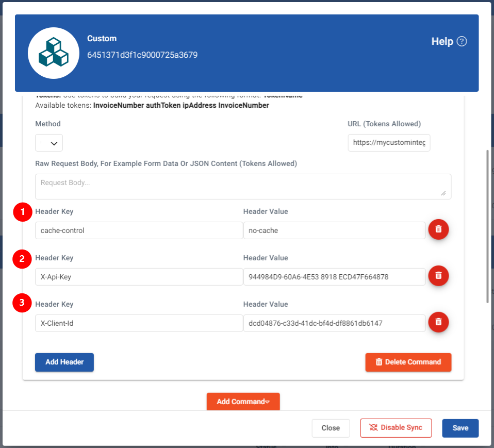
Task: Click into the Raw Request Body textarea
Action: [242, 186]
